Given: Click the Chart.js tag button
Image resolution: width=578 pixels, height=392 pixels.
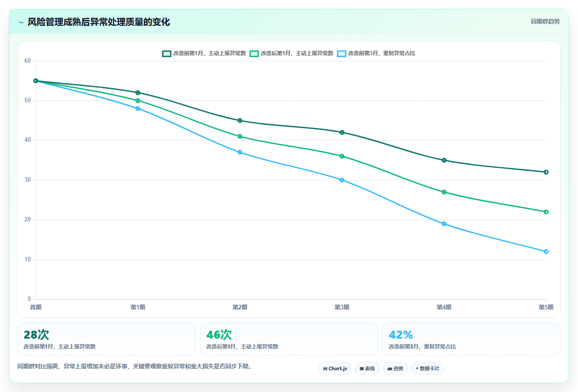Looking at the screenshot, I should click(x=335, y=368).
